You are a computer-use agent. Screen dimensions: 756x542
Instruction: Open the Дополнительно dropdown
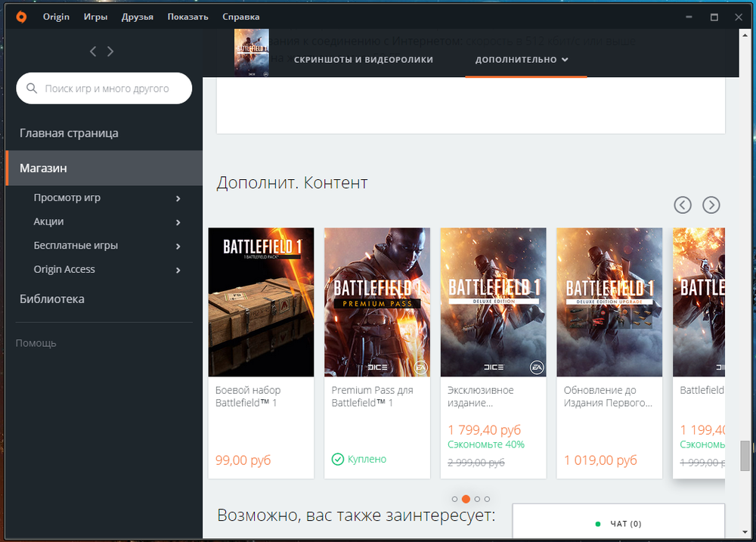[x=522, y=59]
